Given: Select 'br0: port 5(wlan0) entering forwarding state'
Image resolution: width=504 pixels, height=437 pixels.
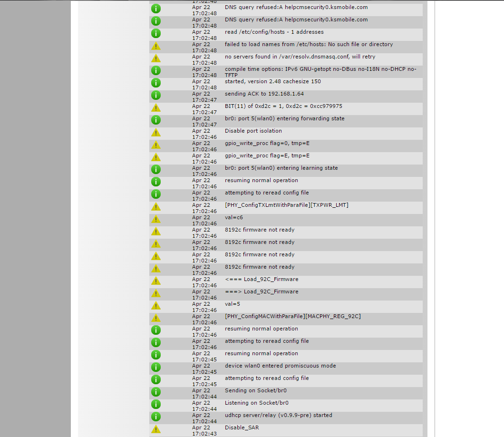Looking at the screenshot, I should point(284,118).
